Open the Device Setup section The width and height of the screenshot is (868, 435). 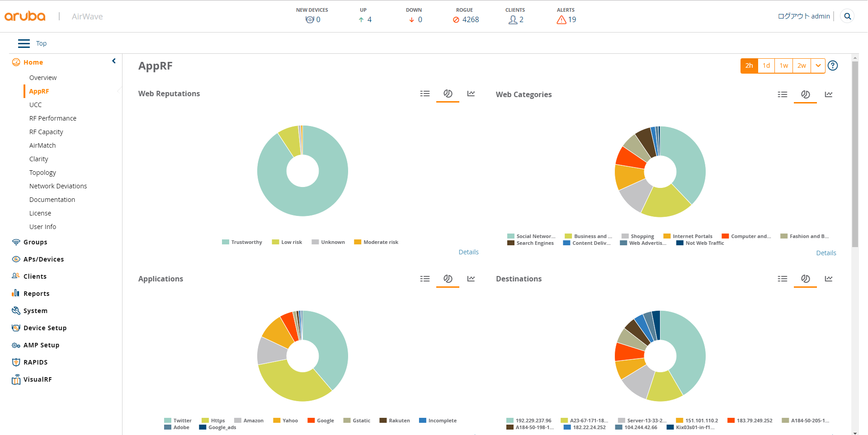[45, 328]
